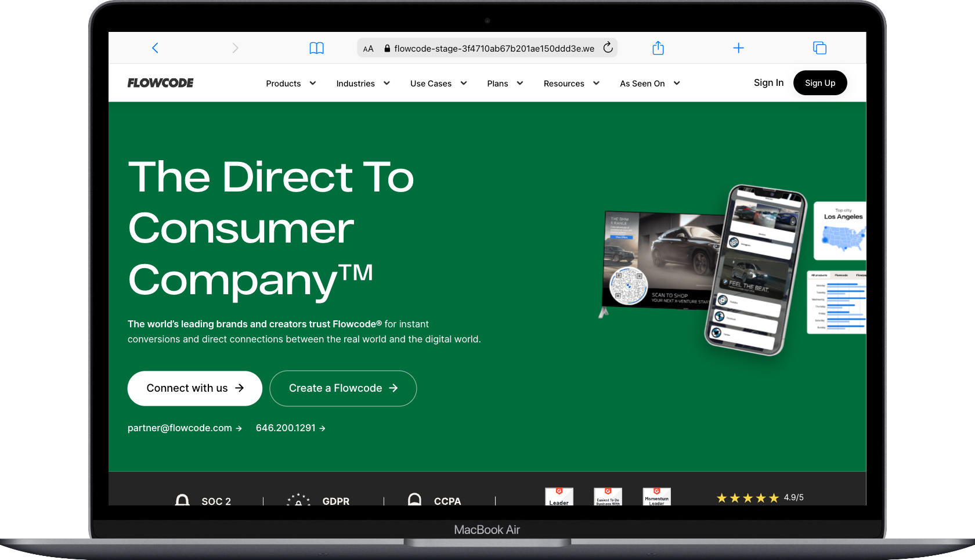
Task: Click the Connect with us button
Action: pyautogui.click(x=195, y=388)
